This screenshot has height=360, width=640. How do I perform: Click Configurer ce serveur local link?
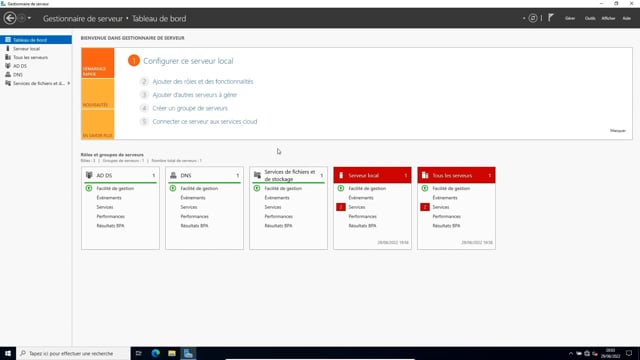(188, 61)
